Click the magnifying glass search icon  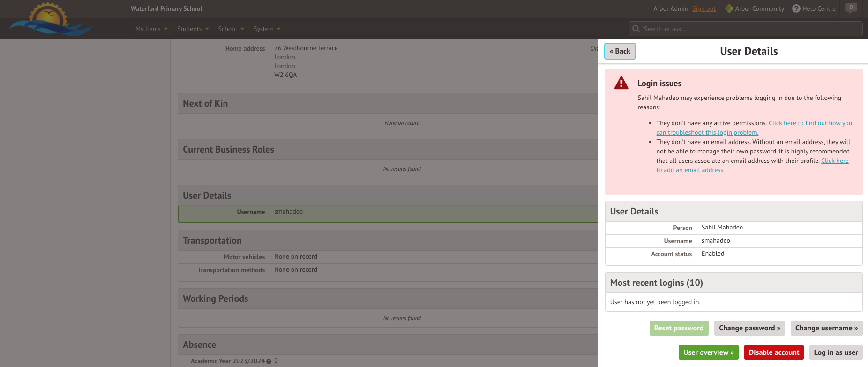(x=636, y=29)
